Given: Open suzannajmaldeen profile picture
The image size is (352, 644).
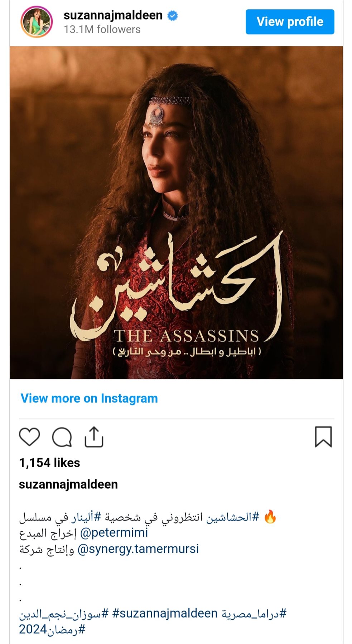Looking at the screenshot, I should pyautogui.click(x=37, y=22).
